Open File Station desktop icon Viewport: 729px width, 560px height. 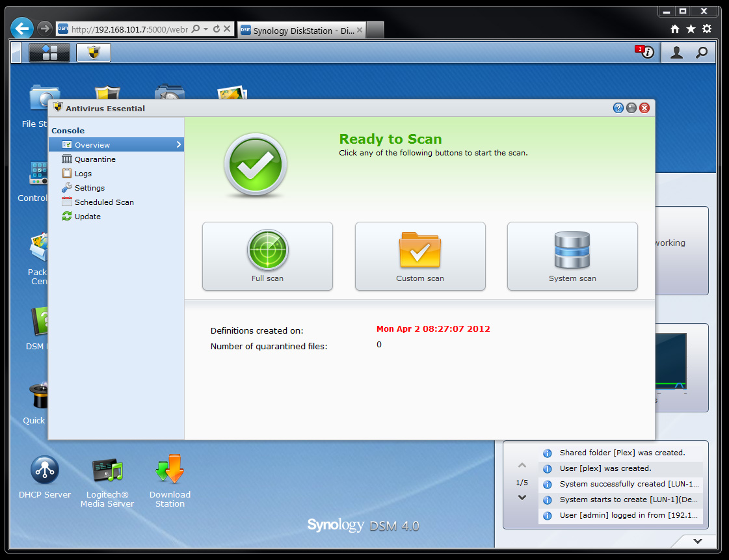tap(34, 106)
